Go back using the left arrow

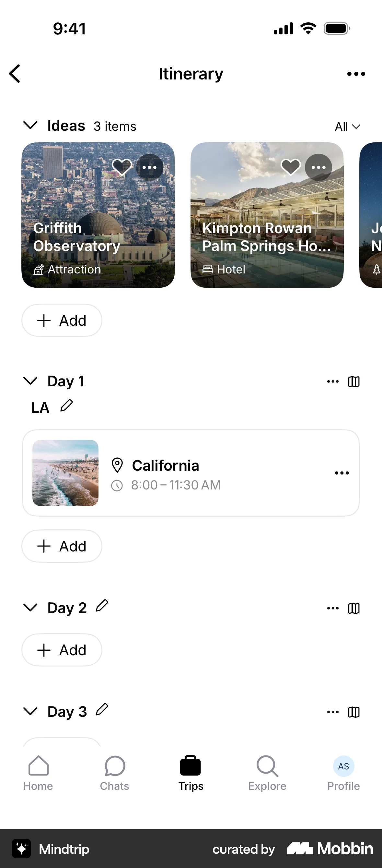[x=15, y=73]
